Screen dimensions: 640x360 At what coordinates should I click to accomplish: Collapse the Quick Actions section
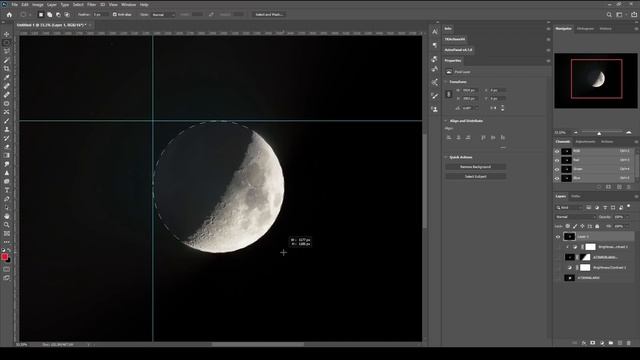446,157
